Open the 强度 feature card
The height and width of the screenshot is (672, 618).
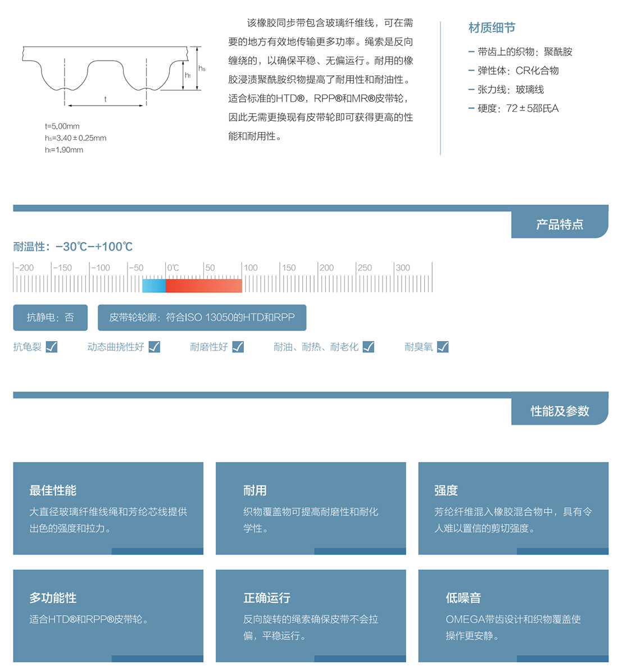pyautogui.click(x=513, y=508)
